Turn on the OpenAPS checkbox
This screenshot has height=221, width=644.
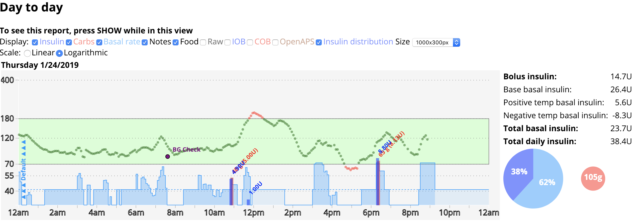click(275, 42)
